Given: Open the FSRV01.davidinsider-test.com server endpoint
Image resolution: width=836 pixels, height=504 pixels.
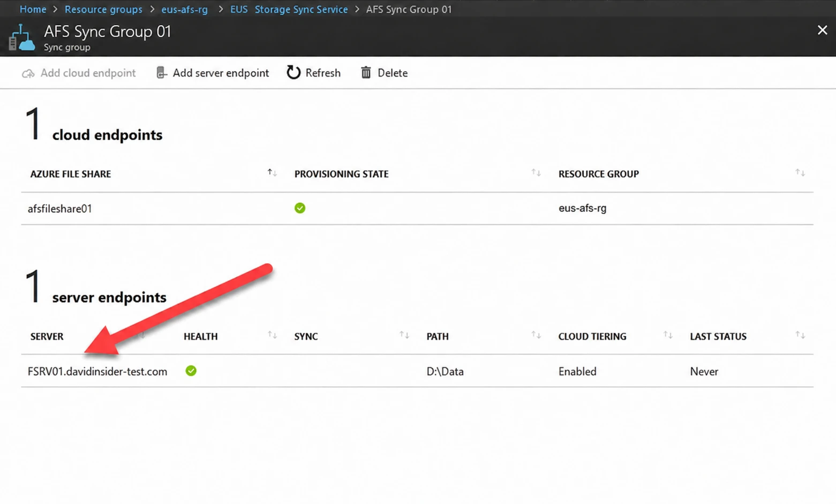Looking at the screenshot, I should [97, 371].
